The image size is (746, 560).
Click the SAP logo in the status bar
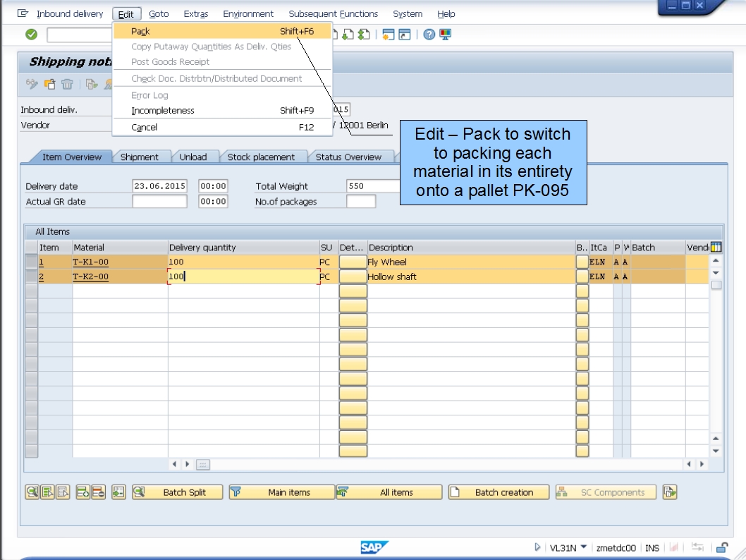point(374,547)
